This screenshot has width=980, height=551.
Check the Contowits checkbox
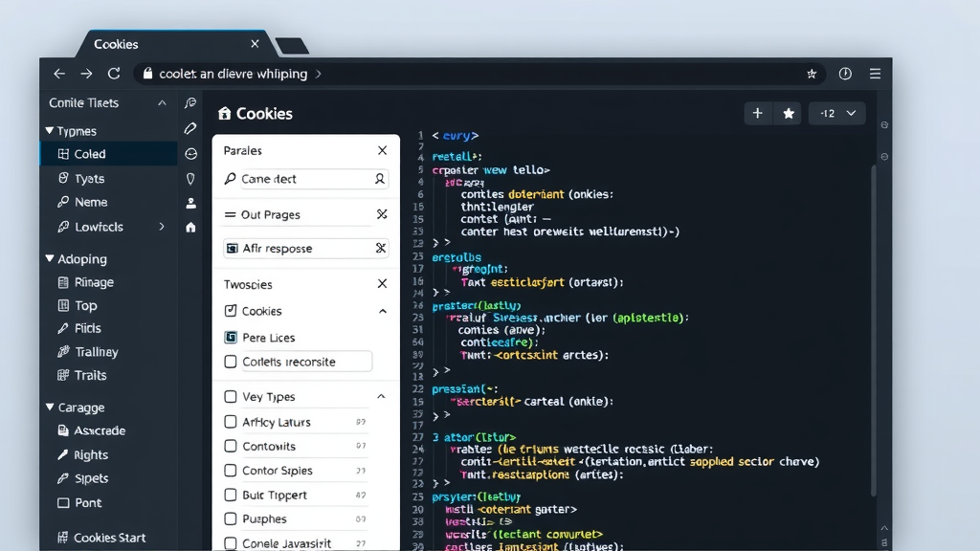click(231, 446)
